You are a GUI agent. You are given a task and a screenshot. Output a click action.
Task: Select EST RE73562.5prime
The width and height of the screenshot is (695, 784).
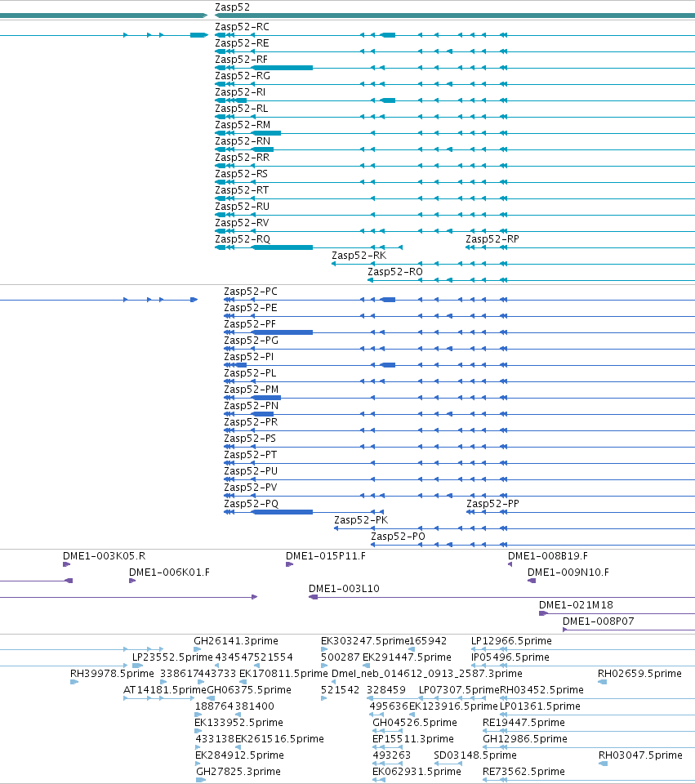[524, 772]
